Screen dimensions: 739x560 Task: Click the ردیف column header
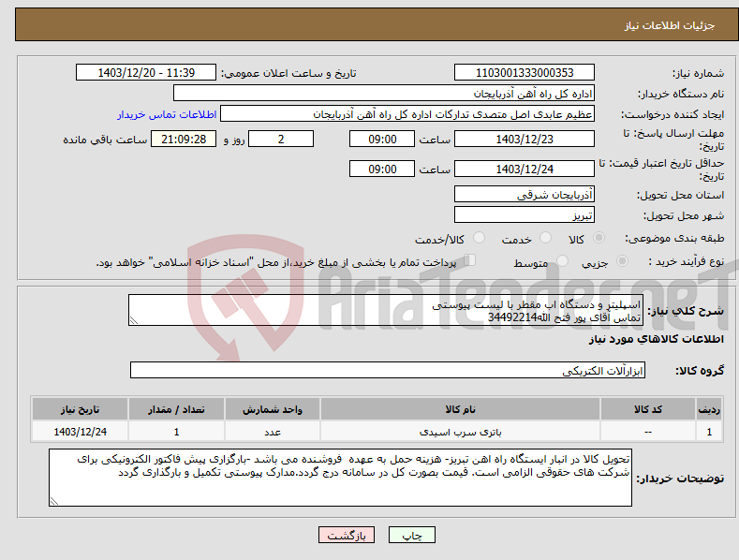(709, 409)
